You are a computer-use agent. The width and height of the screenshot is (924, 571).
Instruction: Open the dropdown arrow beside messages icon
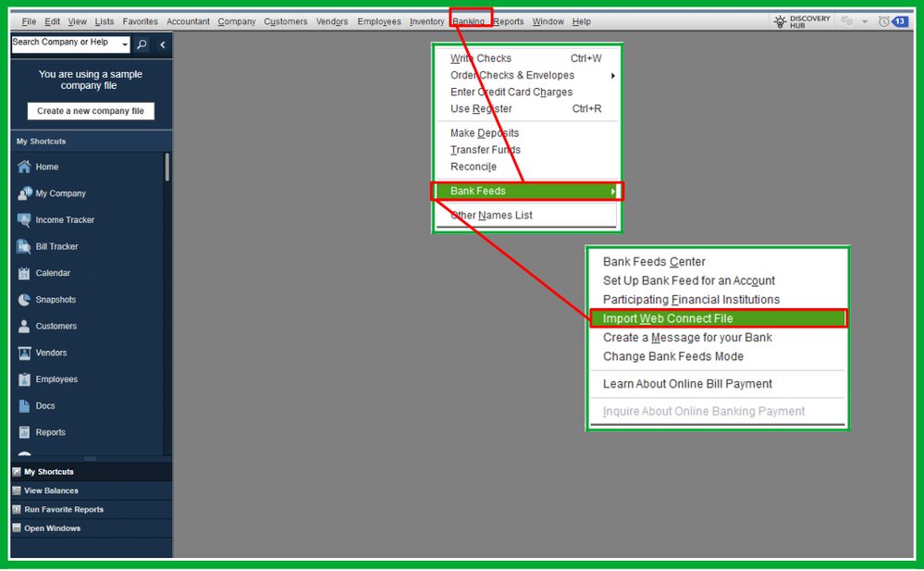[x=865, y=22]
